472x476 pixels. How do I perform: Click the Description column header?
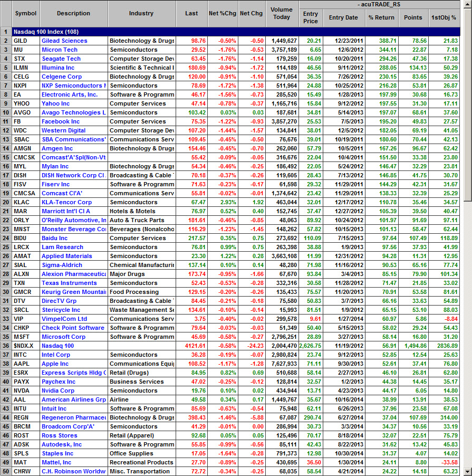pyautogui.click(x=74, y=14)
